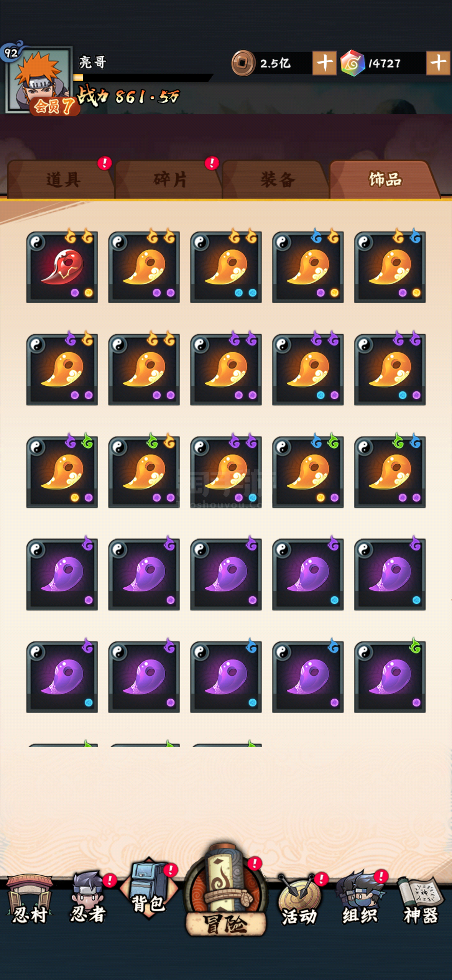Tap the player avatar portrait
This screenshot has height=980, width=452.
coord(38,80)
